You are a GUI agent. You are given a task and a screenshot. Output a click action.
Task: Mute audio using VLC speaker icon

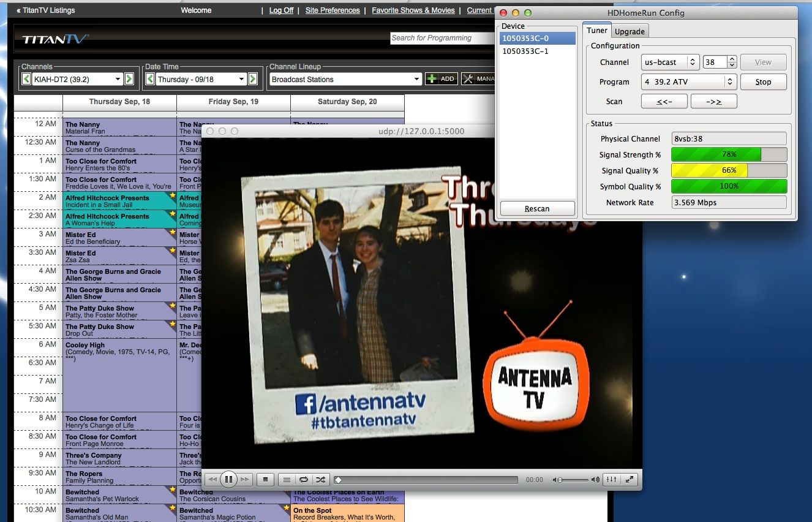pos(555,480)
